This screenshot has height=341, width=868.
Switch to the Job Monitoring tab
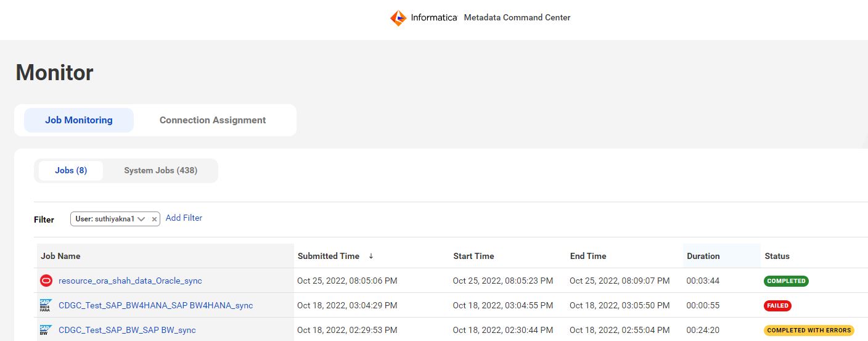[x=79, y=120]
